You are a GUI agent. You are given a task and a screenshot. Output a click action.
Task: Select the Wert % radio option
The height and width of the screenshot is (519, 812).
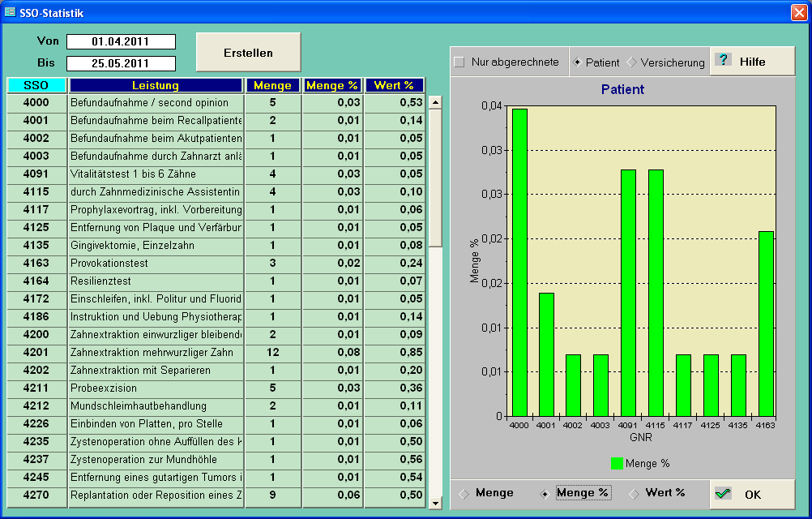635,493
